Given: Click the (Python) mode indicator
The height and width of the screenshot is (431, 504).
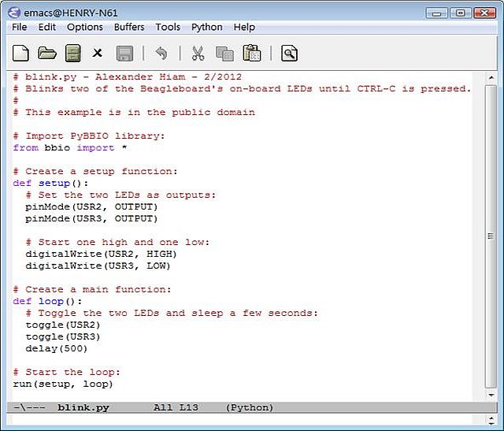Looking at the screenshot, I should [x=250, y=407].
